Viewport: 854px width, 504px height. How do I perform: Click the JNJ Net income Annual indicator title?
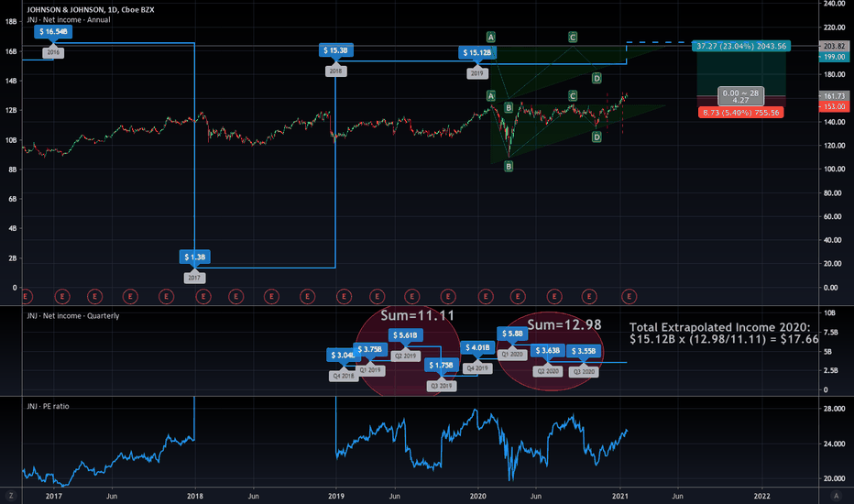(69, 19)
